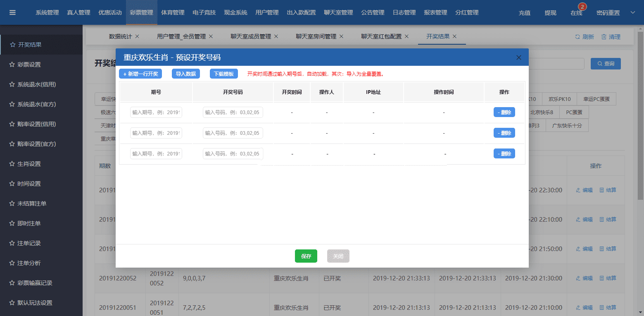Click the 查询 search button
Image resolution: width=644 pixels, height=316 pixels.
pos(606,64)
